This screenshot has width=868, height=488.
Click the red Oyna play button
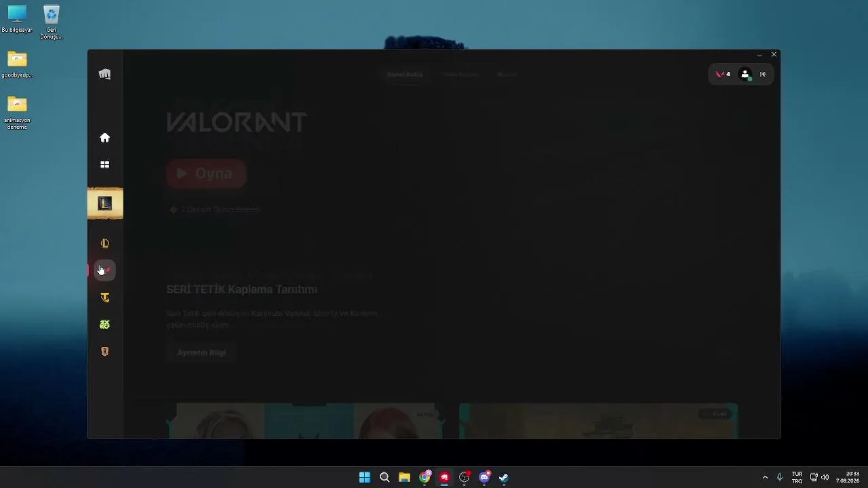point(206,174)
